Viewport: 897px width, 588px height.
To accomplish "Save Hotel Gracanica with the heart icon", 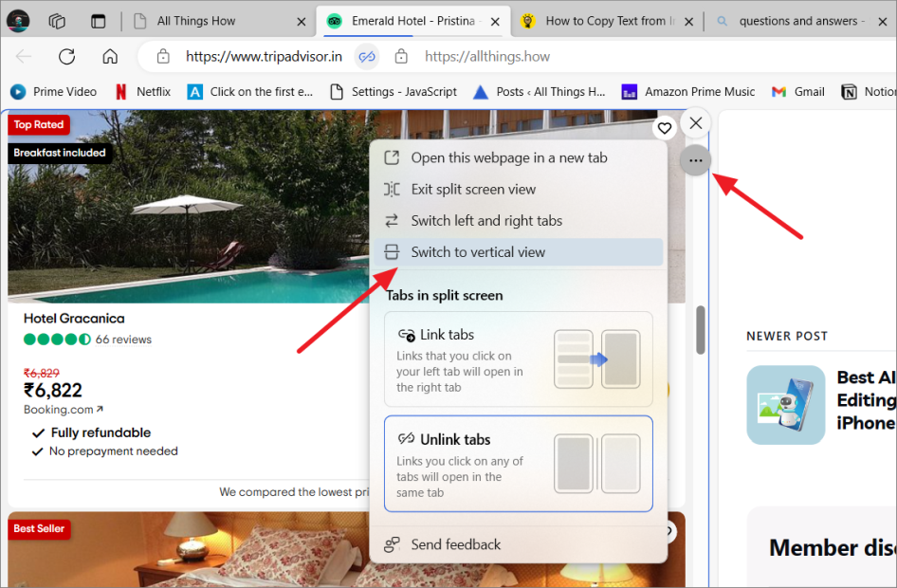I will click(665, 128).
